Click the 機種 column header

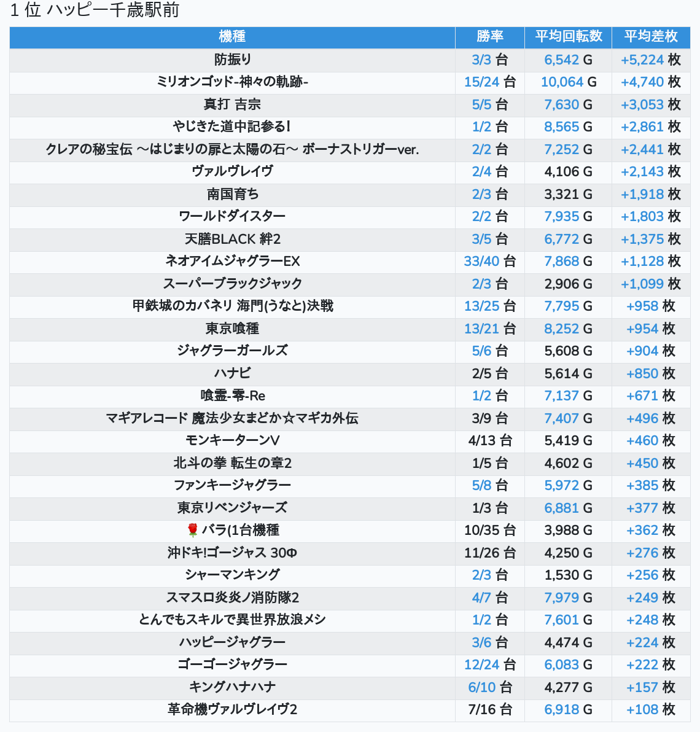coord(232,36)
